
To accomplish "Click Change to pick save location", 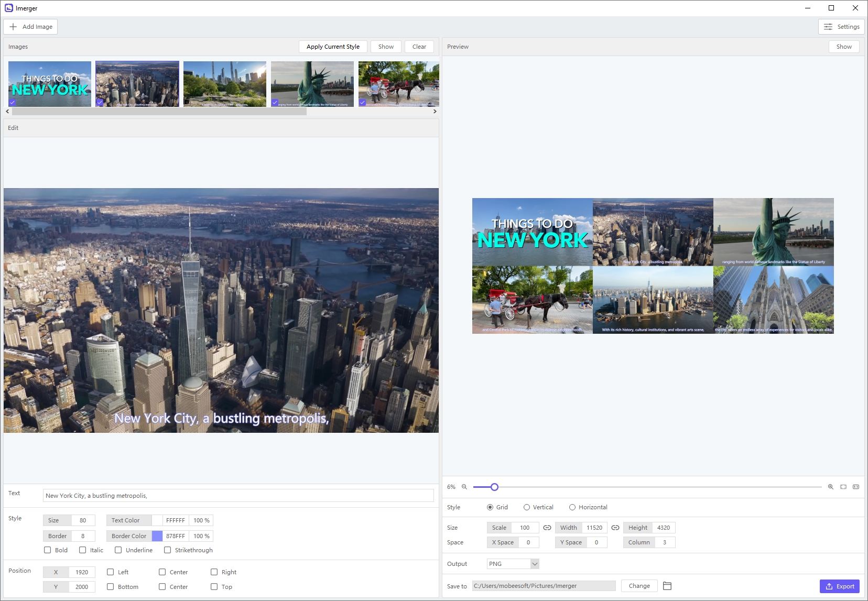I will click(x=639, y=586).
